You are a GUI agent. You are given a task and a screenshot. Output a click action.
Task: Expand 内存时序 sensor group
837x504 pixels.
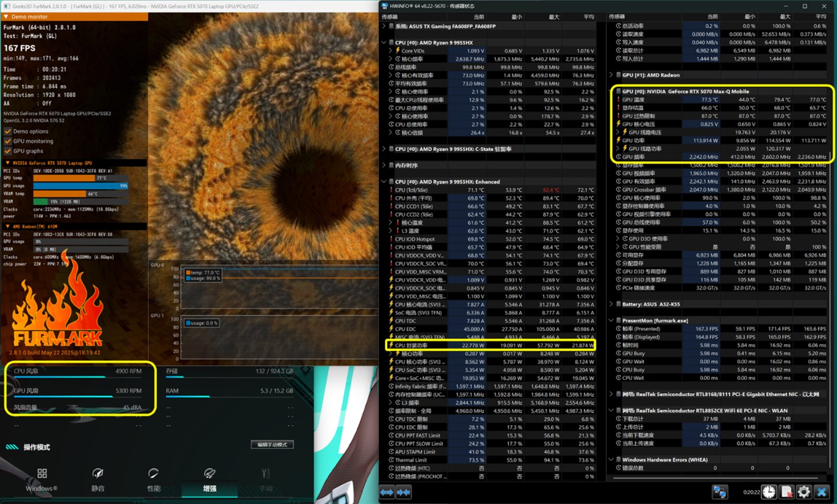coord(384,165)
